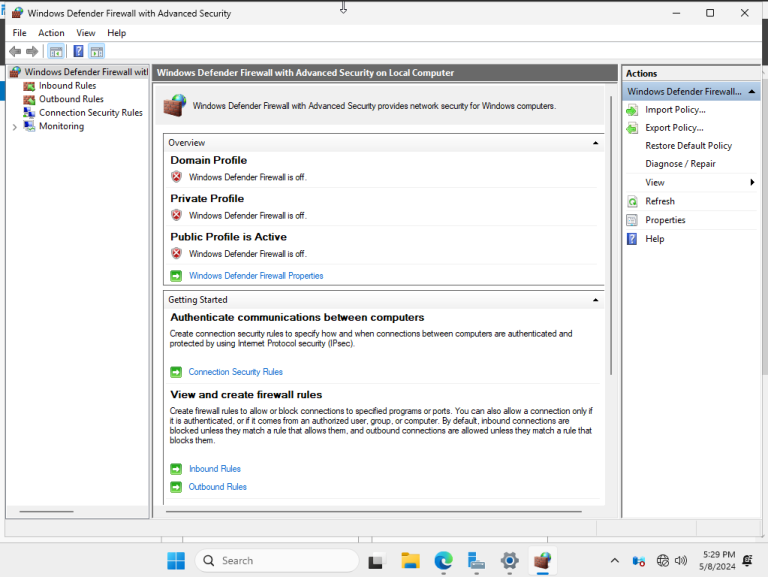Open the File menu
This screenshot has width=768, height=577.
[x=20, y=33]
